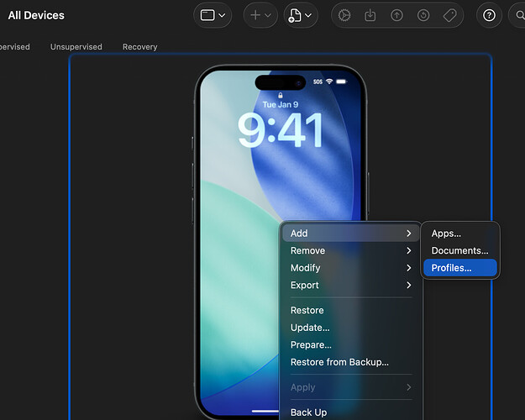525x420 pixels.
Task: Click the Search magnifier icon
Action: [518, 15]
